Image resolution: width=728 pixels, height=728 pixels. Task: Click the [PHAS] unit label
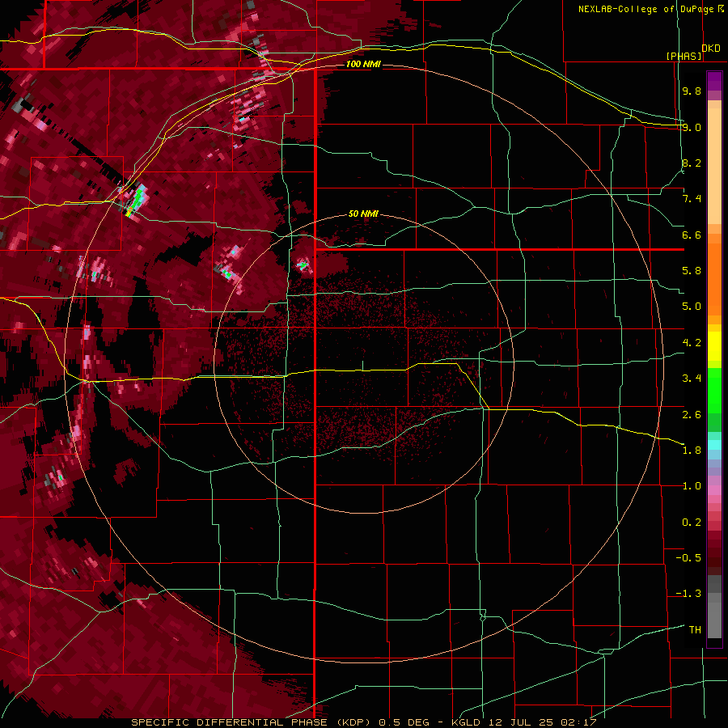(684, 56)
